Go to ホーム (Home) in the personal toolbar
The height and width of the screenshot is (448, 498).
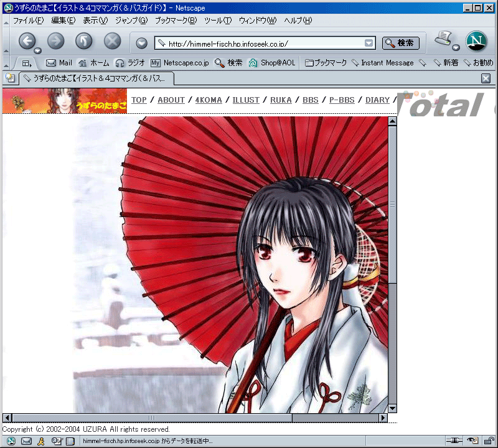94,63
